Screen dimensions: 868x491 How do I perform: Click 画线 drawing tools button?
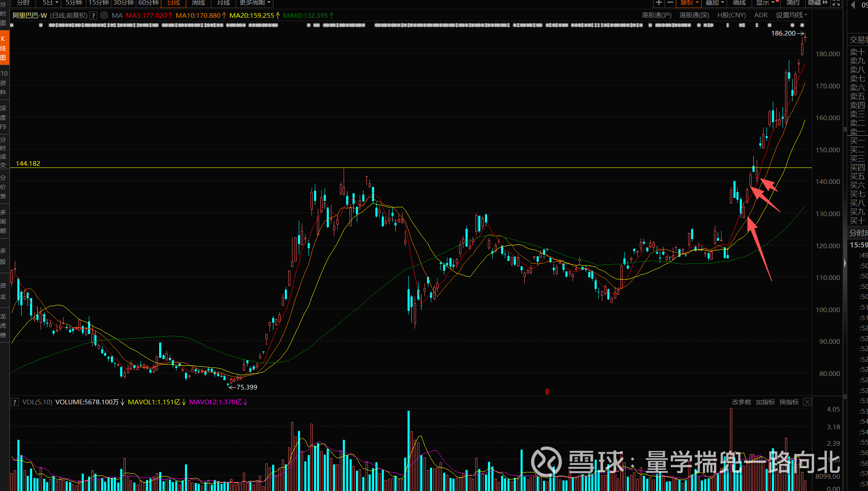[739, 3]
